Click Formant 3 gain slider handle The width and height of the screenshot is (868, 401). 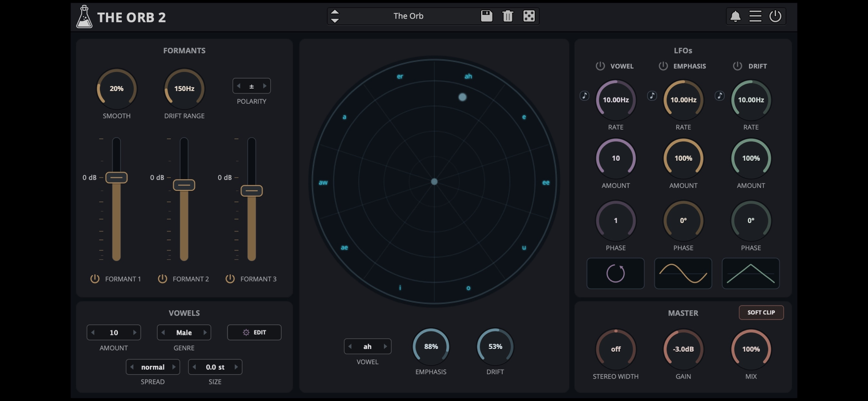pyautogui.click(x=251, y=191)
